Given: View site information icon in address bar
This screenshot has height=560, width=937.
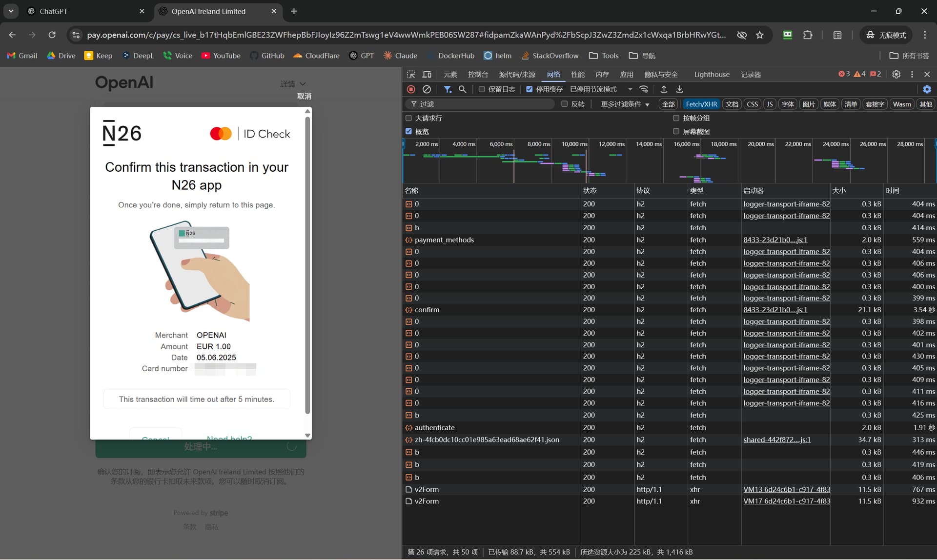Looking at the screenshot, I should click(76, 35).
